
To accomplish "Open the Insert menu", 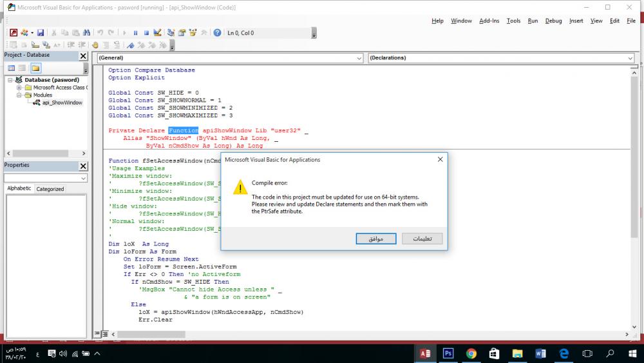I will click(x=576, y=21).
